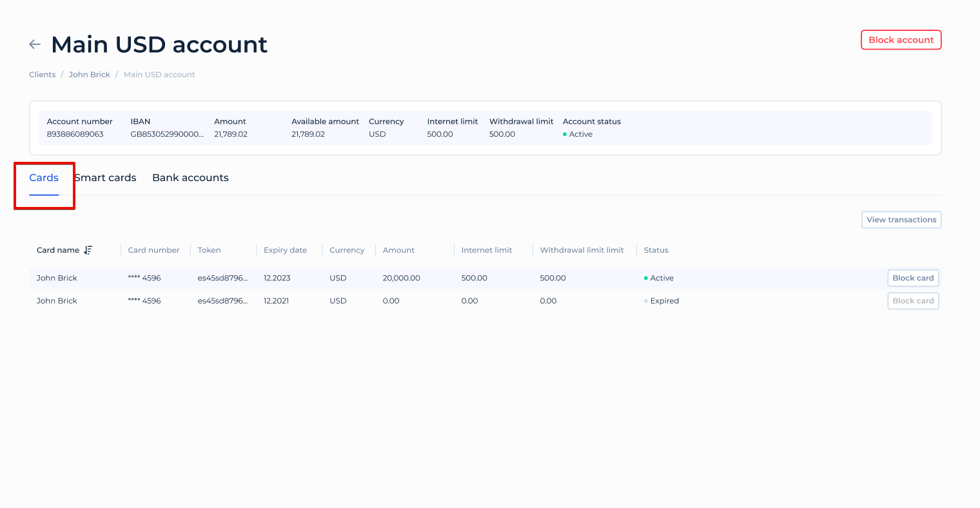Click the Currency column header

pos(347,249)
